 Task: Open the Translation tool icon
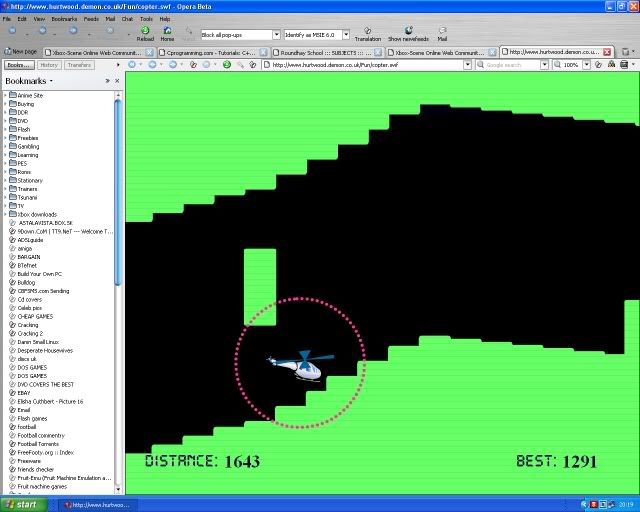click(x=367, y=30)
